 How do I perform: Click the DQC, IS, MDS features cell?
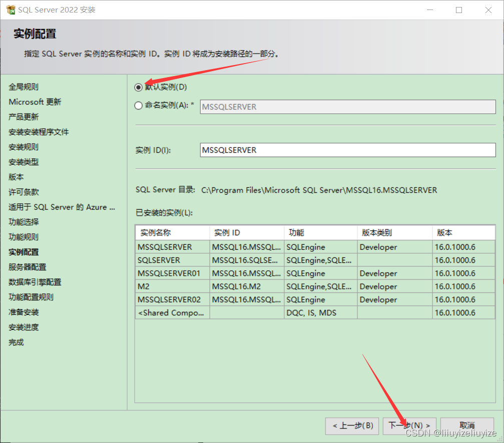coord(321,313)
